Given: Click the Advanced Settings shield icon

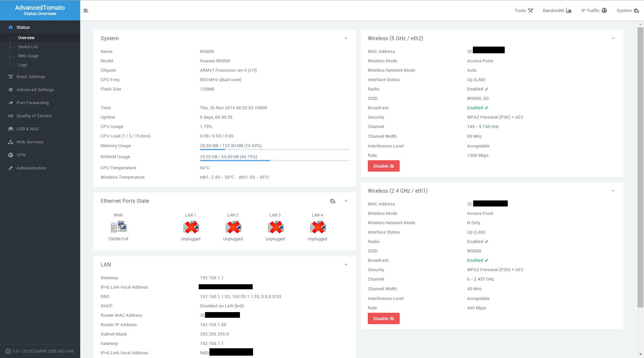Looking at the screenshot, I should tap(10, 90).
